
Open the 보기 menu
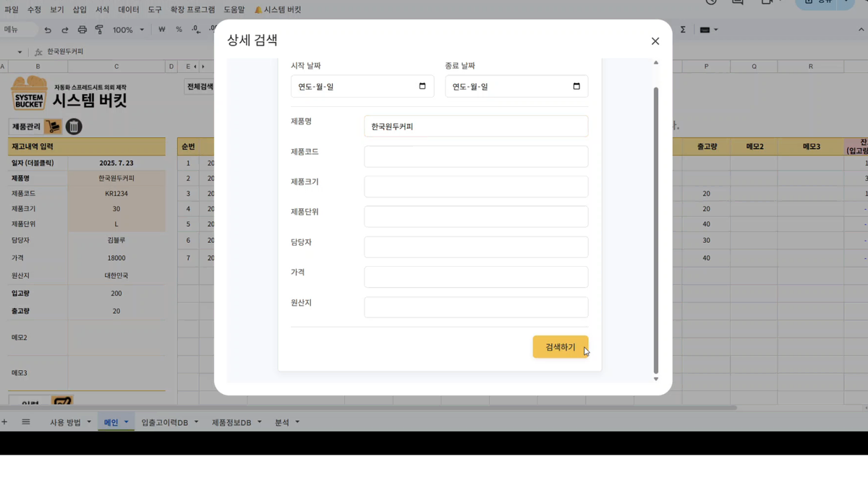(x=57, y=10)
